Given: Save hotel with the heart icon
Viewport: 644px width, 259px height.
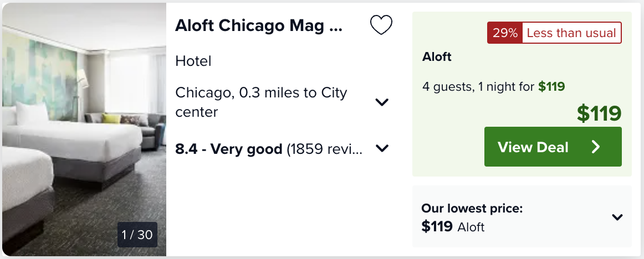Looking at the screenshot, I should 381,25.
